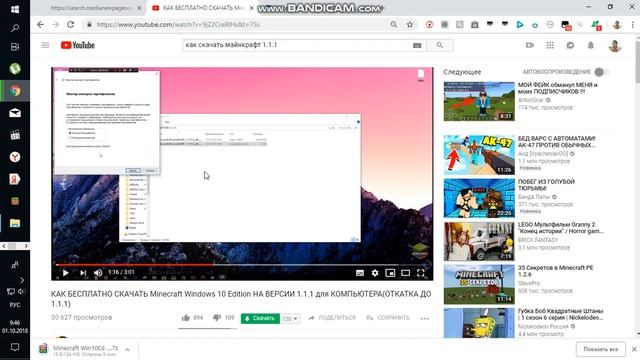The image size is (640, 360).
Task: Open Yandex browser in taskbar
Action: [15, 157]
